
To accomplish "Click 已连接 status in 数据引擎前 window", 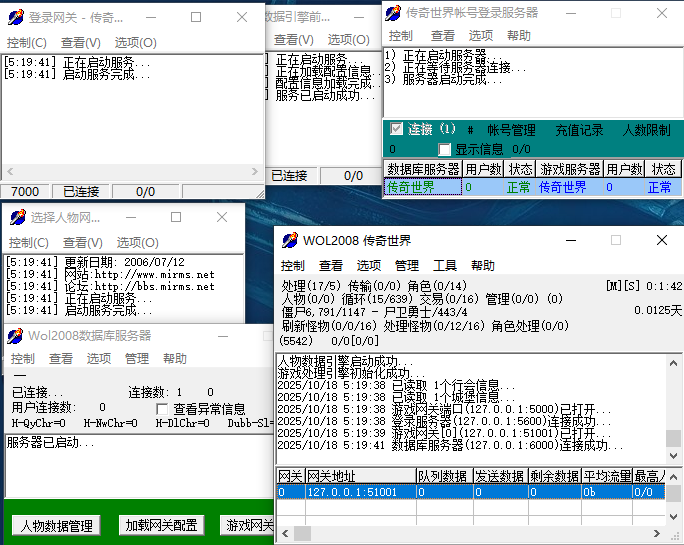I will [290, 175].
